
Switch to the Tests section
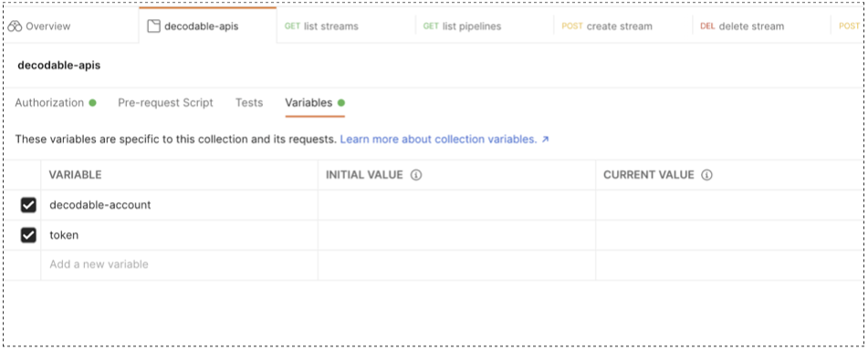(x=249, y=103)
